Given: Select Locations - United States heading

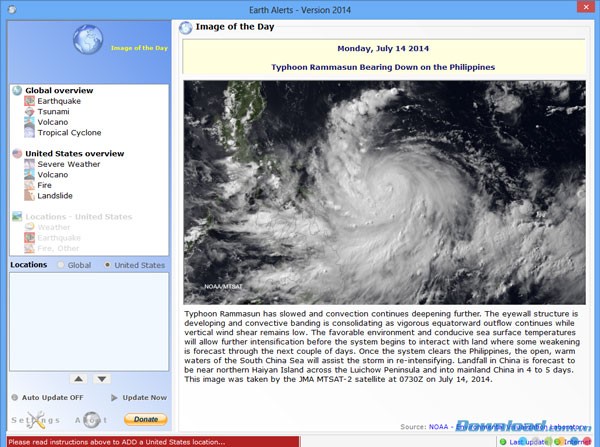Looking at the screenshot, I should 79,217.
